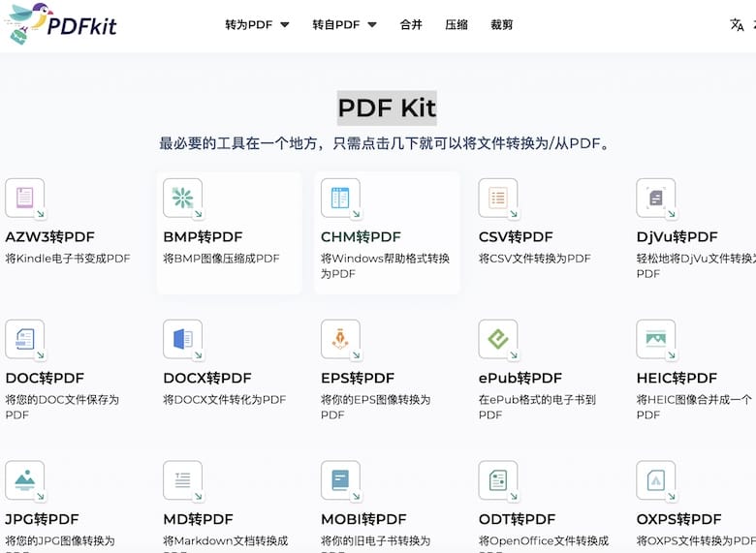Click description 将Windows帮助格式转换为PDF

pos(385,266)
